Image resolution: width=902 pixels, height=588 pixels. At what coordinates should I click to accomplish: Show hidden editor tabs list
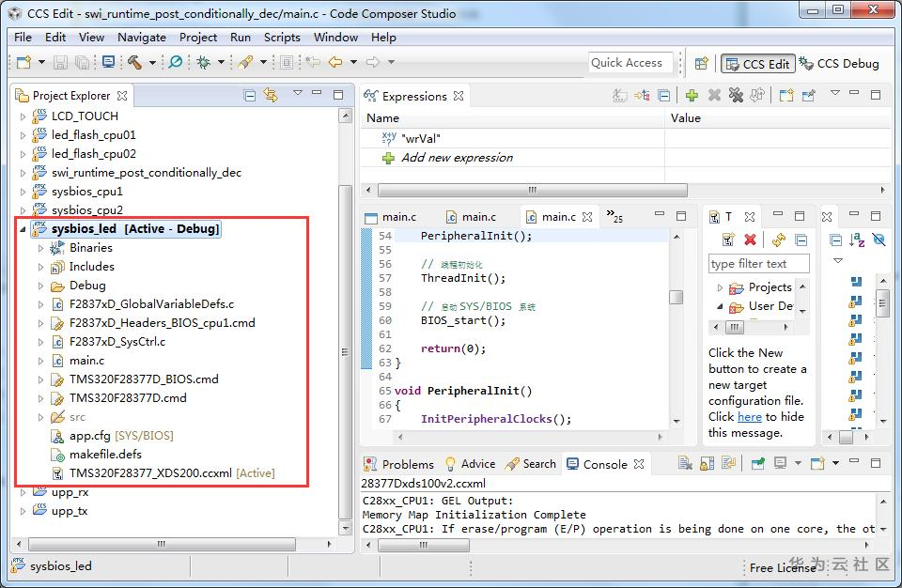point(614,216)
